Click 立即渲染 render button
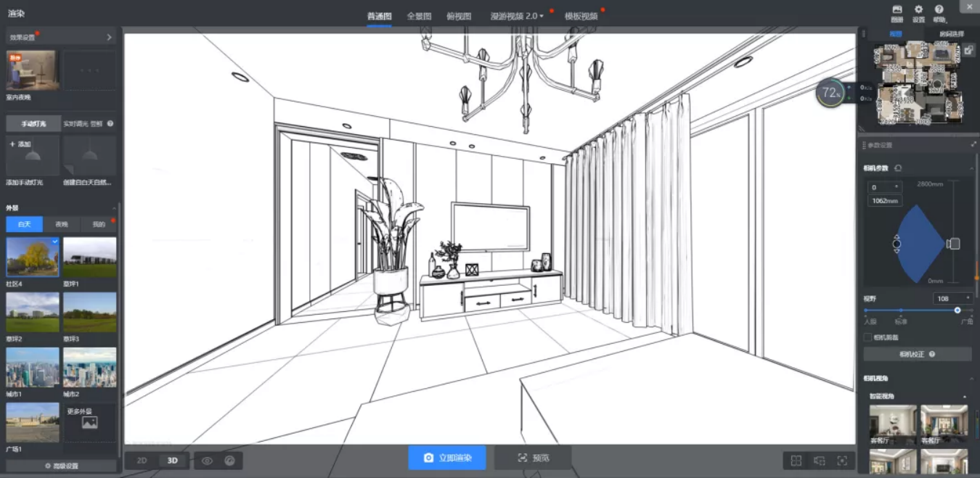Viewport: 980px width, 478px height. coord(447,458)
